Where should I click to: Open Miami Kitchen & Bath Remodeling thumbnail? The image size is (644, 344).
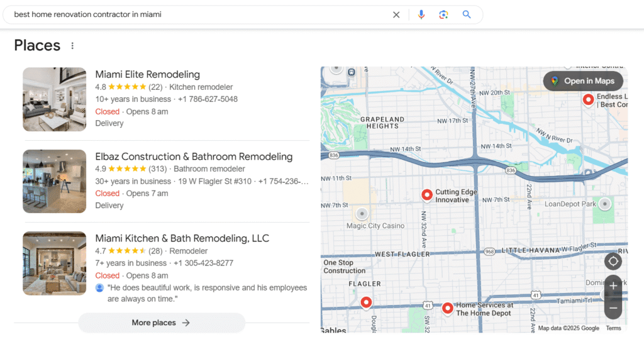tap(54, 263)
